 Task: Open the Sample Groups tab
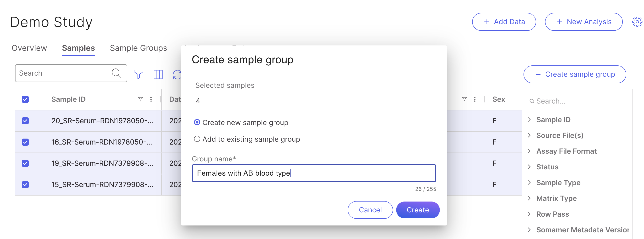138,48
